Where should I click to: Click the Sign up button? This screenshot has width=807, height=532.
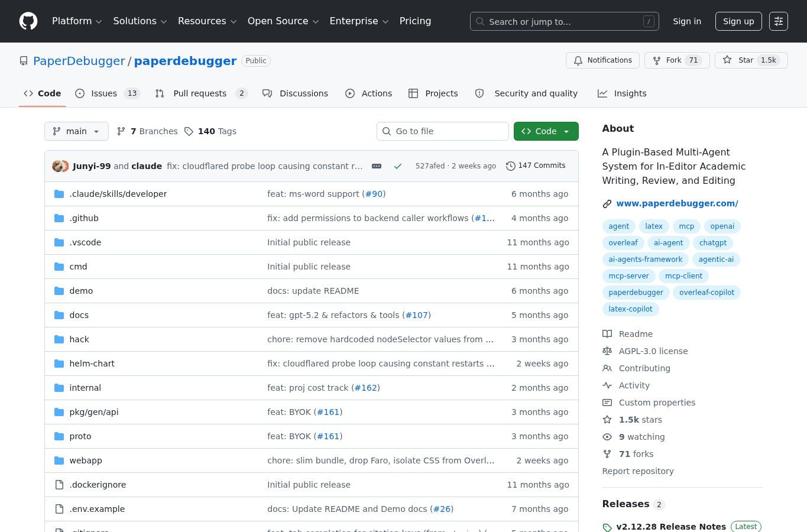pos(738,21)
